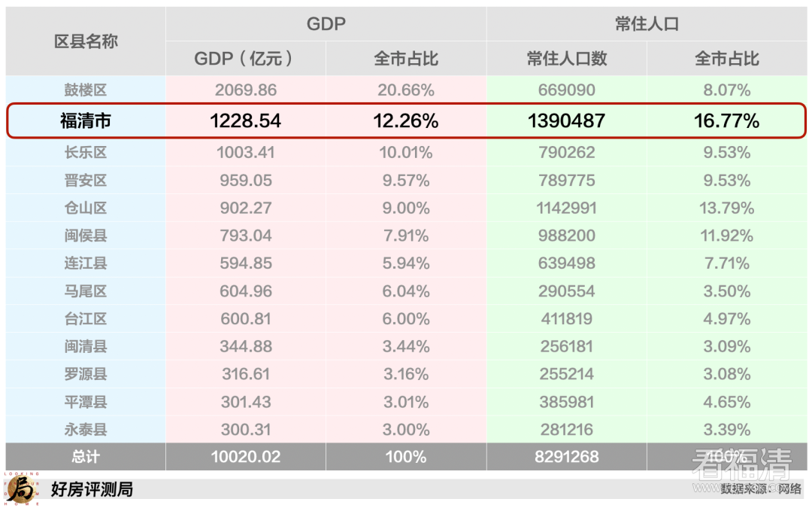Viewport: 812px width, 508px height.
Task: Click the GDP group header
Action: pyautogui.click(x=326, y=24)
